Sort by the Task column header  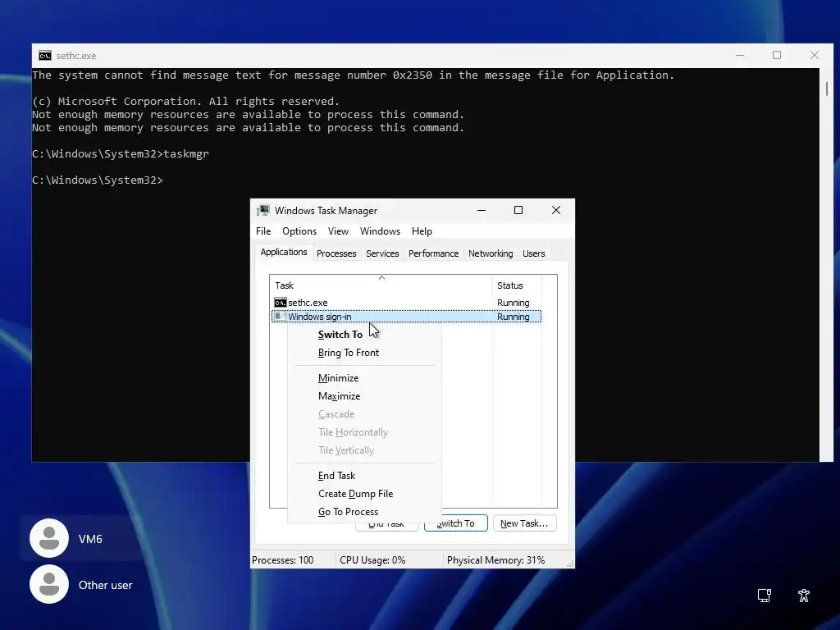[x=381, y=285]
